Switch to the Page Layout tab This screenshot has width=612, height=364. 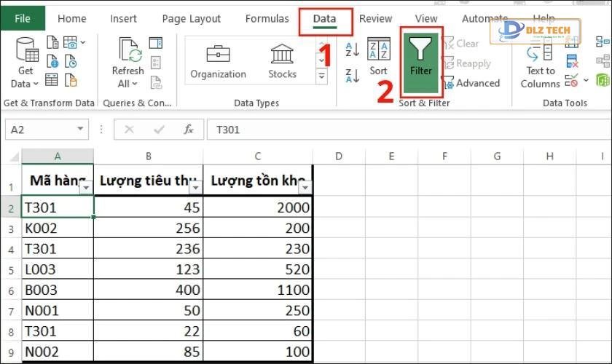pyautogui.click(x=191, y=18)
